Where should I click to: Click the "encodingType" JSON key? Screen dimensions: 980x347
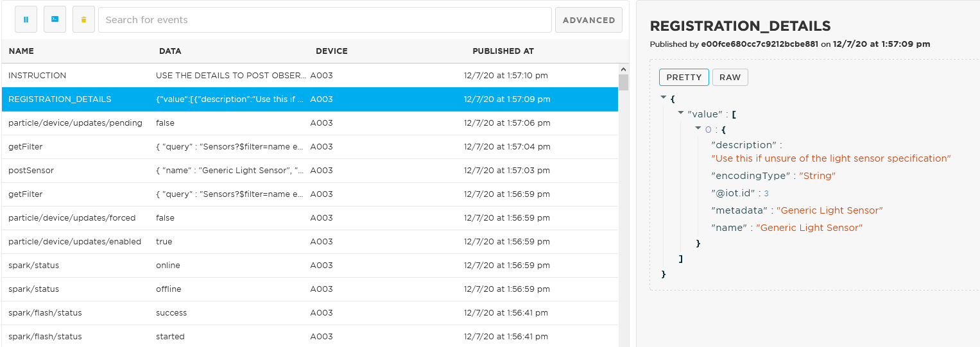tap(750, 176)
